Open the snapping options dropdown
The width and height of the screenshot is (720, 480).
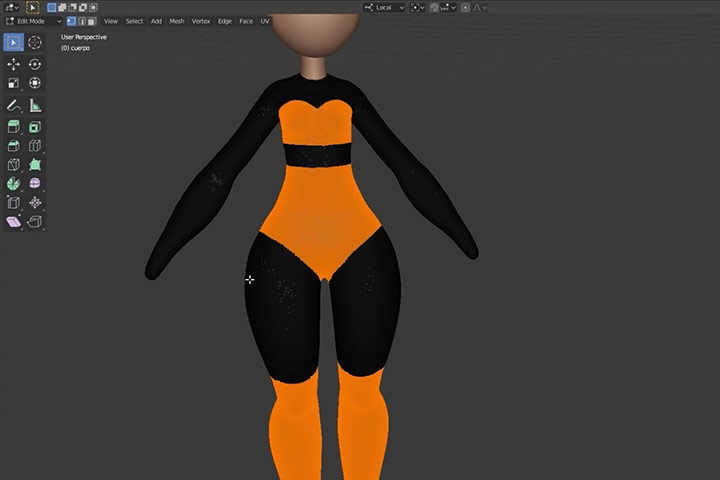449,7
